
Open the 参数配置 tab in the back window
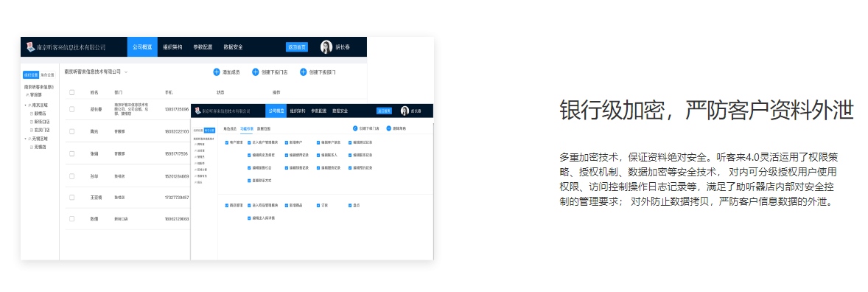tap(203, 47)
